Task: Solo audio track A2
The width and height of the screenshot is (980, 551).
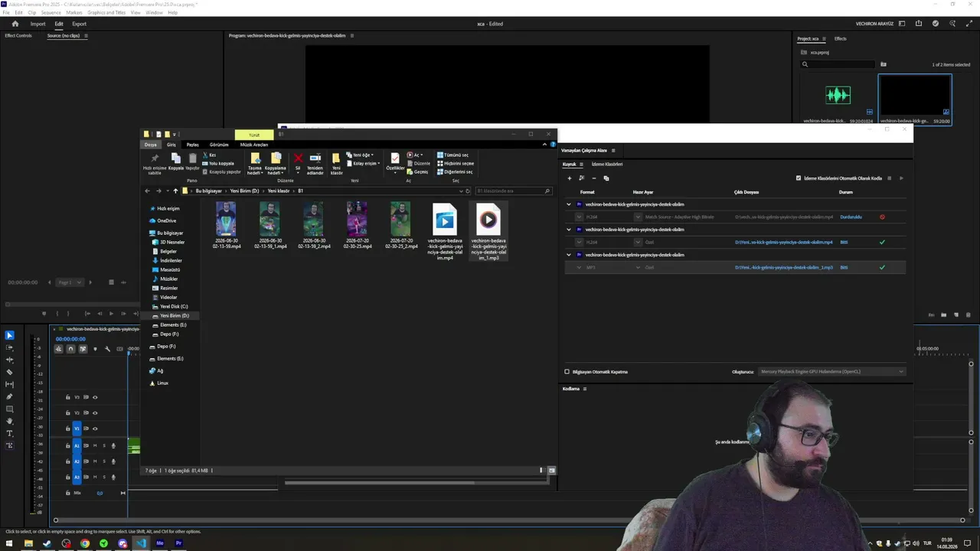Action: tap(104, 461)
